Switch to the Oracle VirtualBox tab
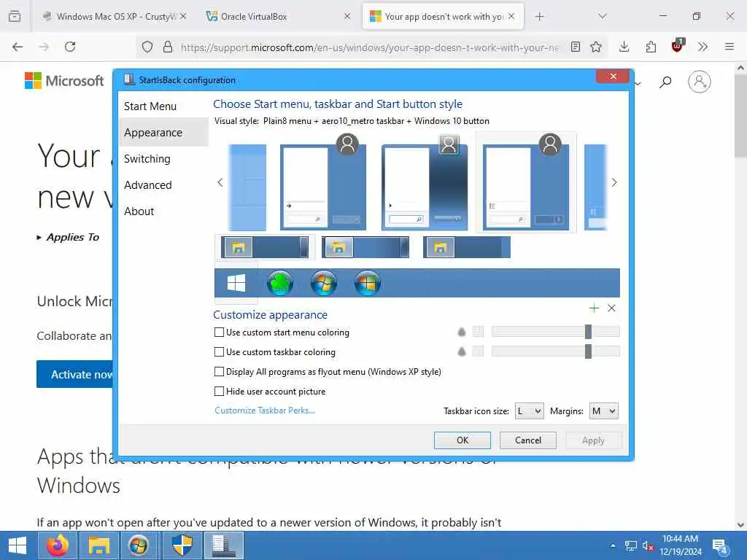 click(x=278, y=16)
